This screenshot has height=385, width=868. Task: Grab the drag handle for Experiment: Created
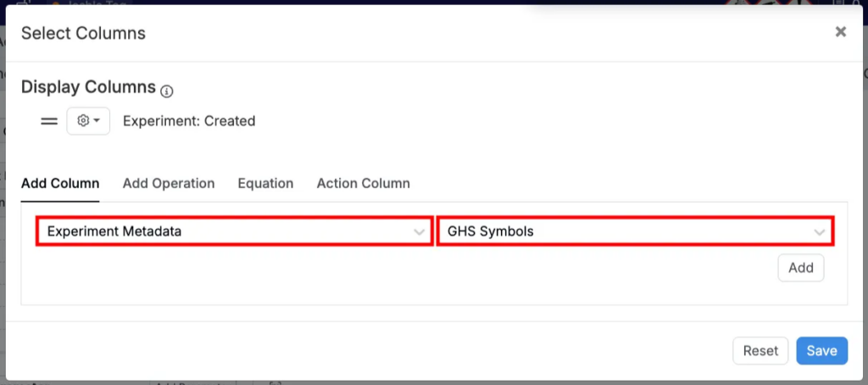[49, 121]
